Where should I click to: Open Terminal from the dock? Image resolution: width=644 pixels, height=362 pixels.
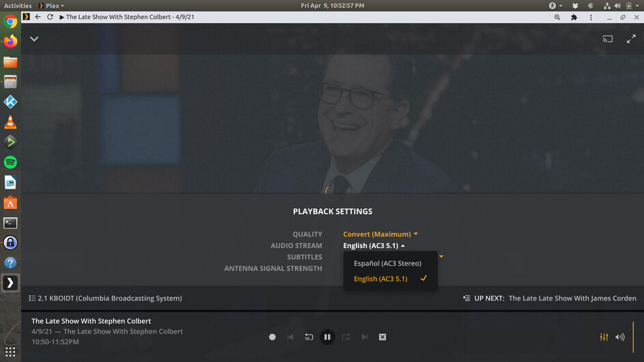(x=10, y=223)
